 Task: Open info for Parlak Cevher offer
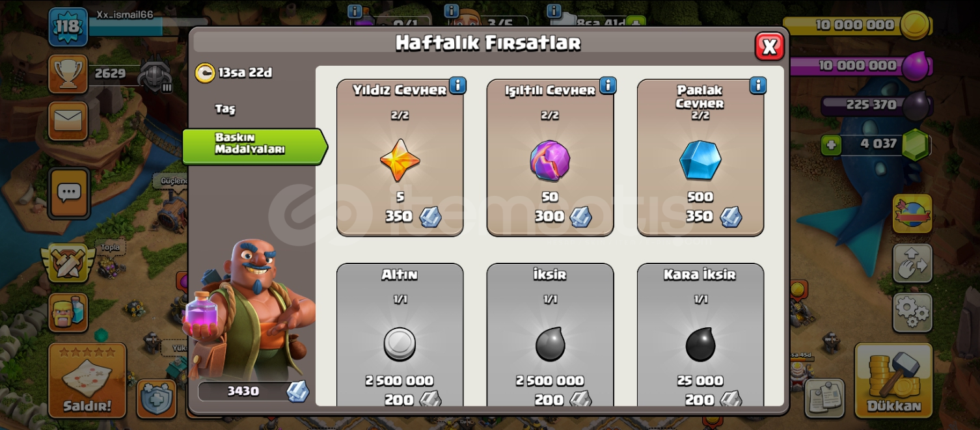coord(758,85)
